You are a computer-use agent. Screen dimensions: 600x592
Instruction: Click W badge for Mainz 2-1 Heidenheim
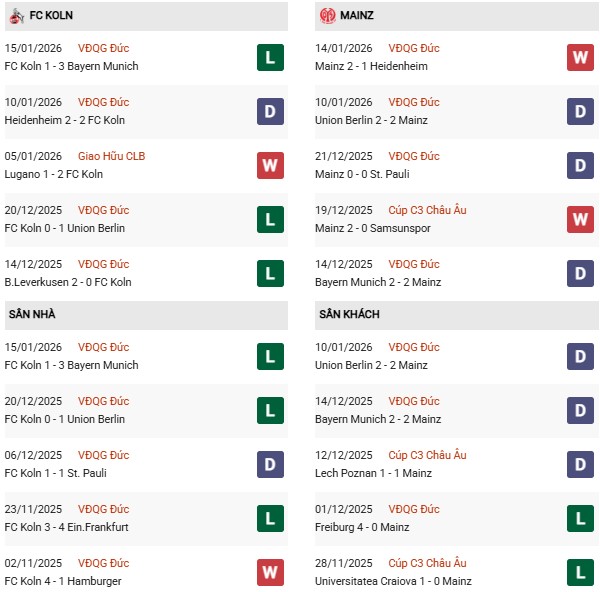pyautogui.click(x=580, y=57)
